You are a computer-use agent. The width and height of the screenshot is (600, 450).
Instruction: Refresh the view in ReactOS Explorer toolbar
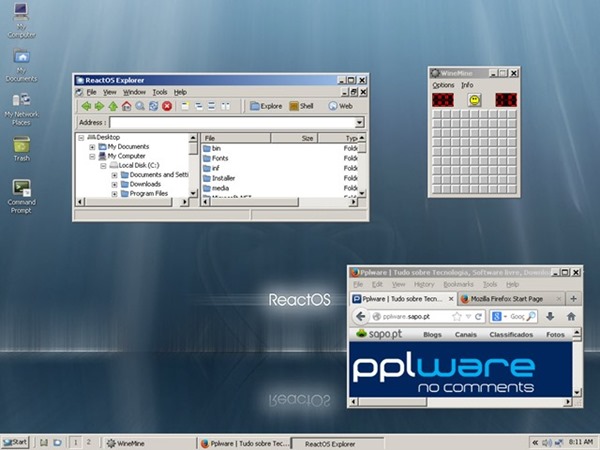coord(153,106)
